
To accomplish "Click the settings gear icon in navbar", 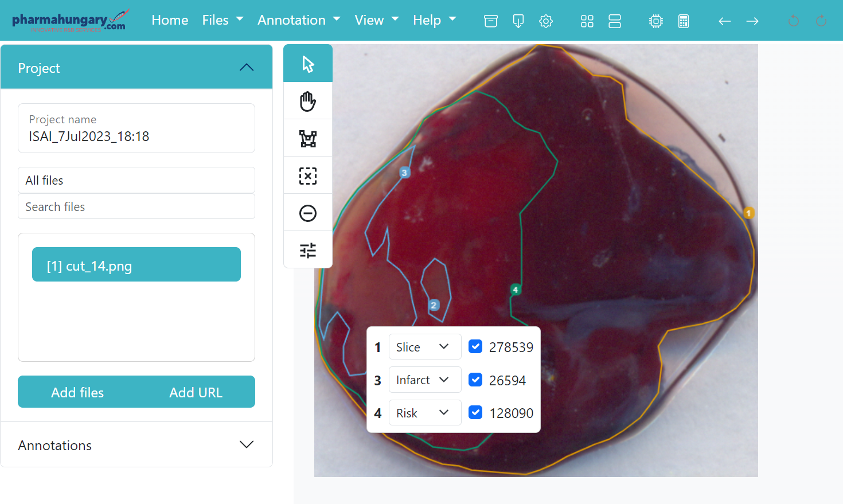I will point(546,21).
